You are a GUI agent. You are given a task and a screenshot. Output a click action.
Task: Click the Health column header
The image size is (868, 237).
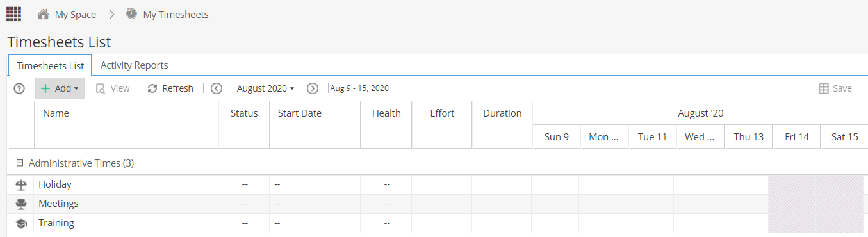[386, 125]
